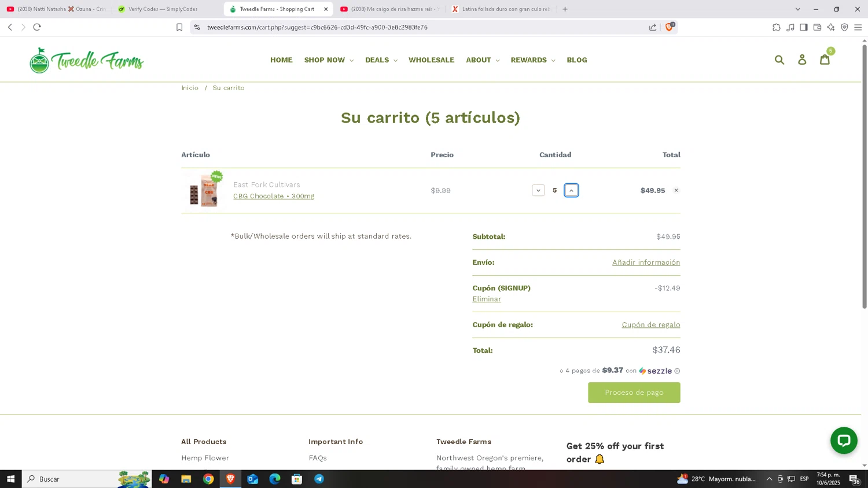Open Outlook from taskbar
The height and width of the screenshot is (488, 868).
click(252, 479)
